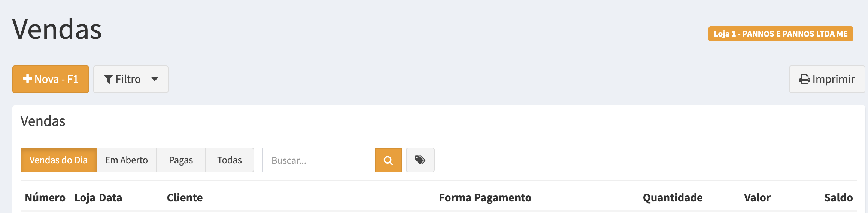
Task: Sort by the Cliente column header
Action: tap(185, 198)
